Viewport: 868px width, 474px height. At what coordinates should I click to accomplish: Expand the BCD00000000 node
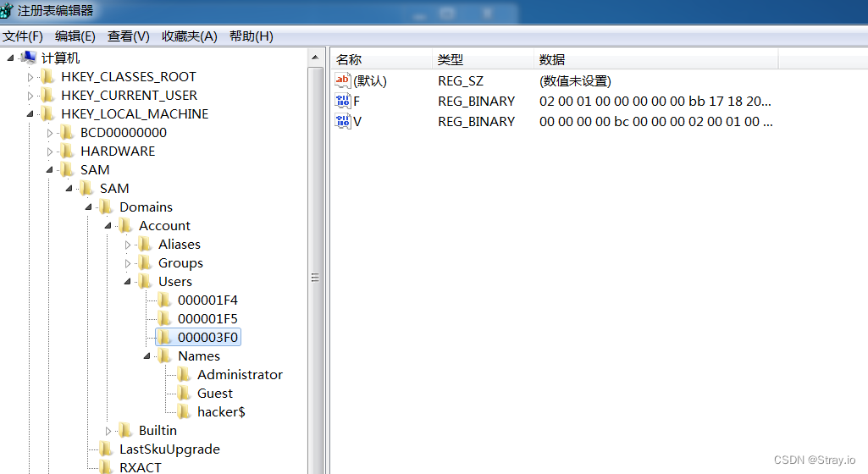point(50,133)
